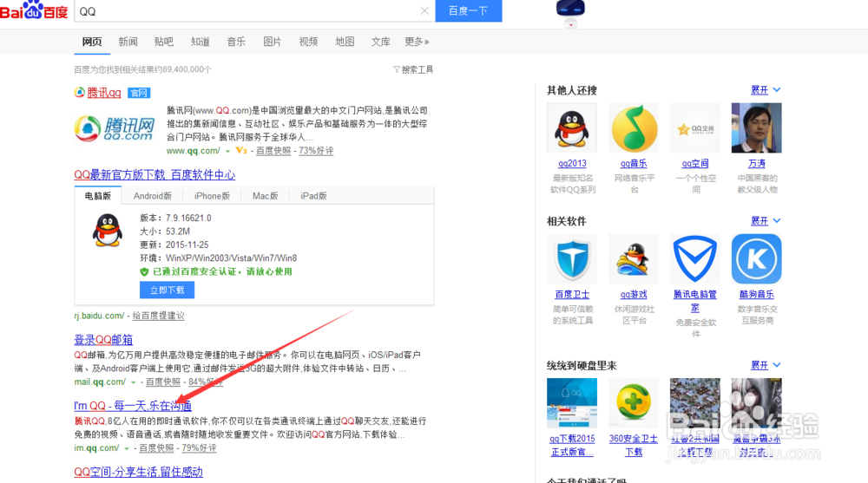Image resolution: width=868 pixels, height=483 pixels.
Task: Click the 360安全卫士 green plus icon
Action: 634,403
